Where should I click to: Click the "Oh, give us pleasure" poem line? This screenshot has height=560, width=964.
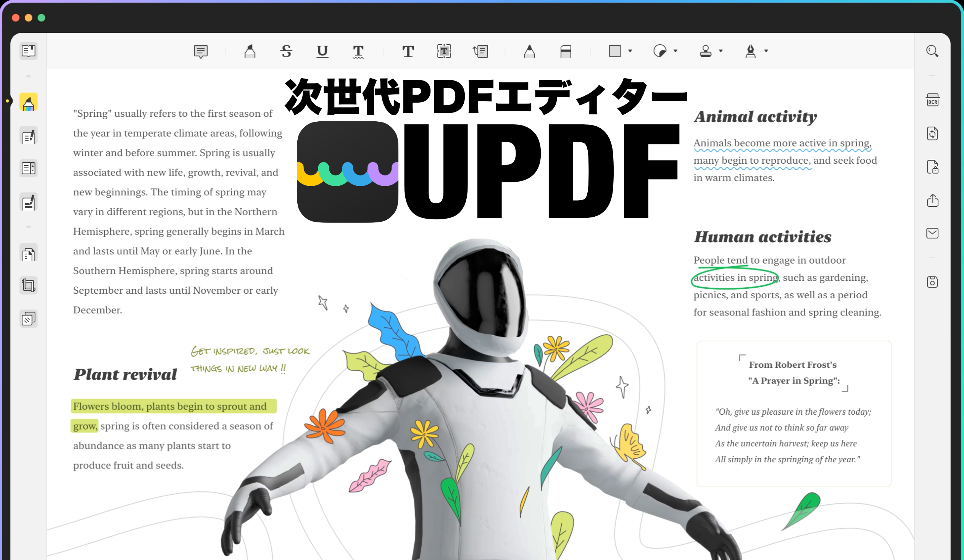coord(793,412)
